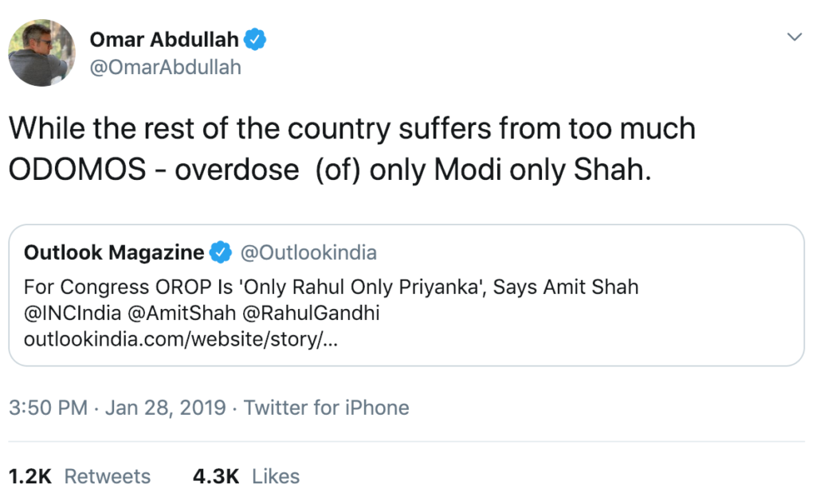The height and width of the screenshot is (504, 816).
Task: Click Outlook Magazine's verified badge
Action: click(x=219, y=253)
